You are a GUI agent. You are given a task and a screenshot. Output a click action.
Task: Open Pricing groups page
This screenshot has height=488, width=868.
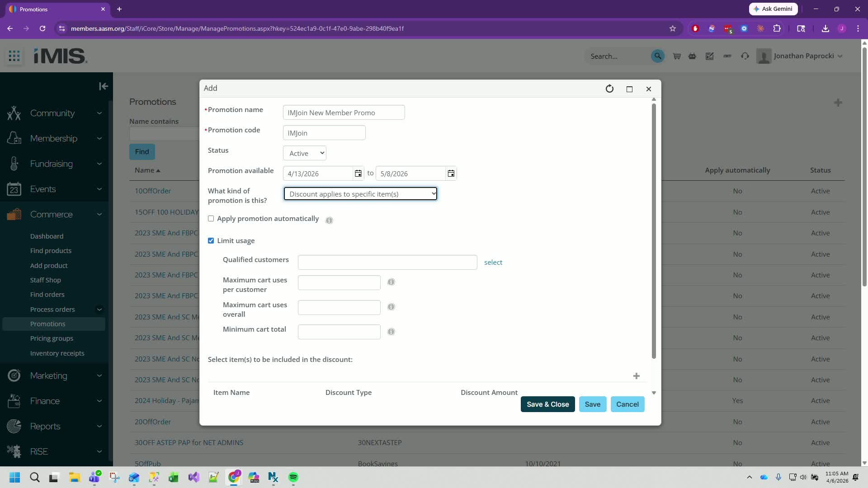click(x=52, y=338)
